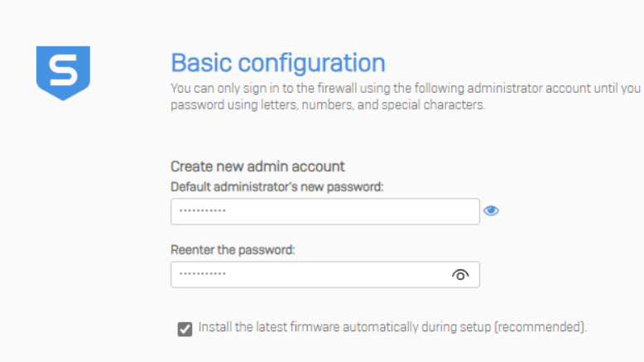Uncheck automatic firmware installation checkbox

[x=185, y=329]
